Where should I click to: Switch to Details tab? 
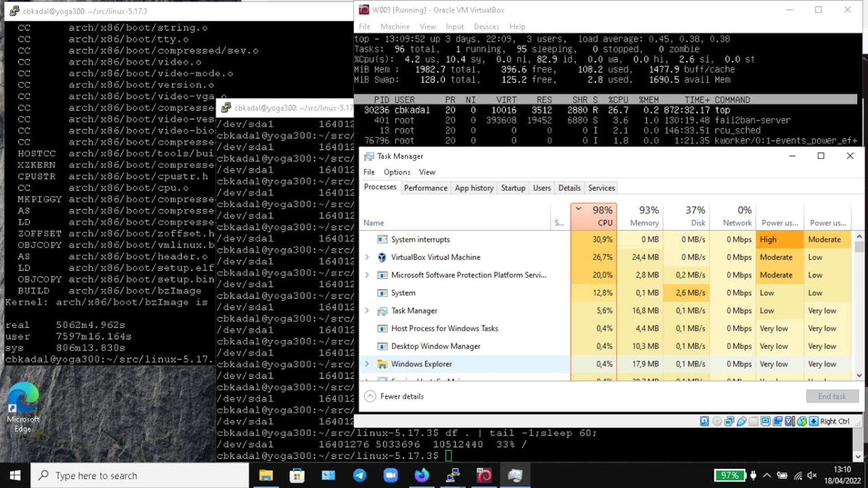coord(569,188)
